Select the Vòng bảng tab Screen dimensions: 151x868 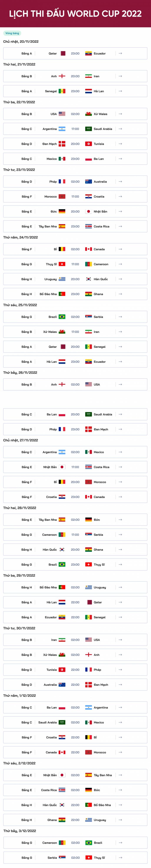click(x=12, y=33)
